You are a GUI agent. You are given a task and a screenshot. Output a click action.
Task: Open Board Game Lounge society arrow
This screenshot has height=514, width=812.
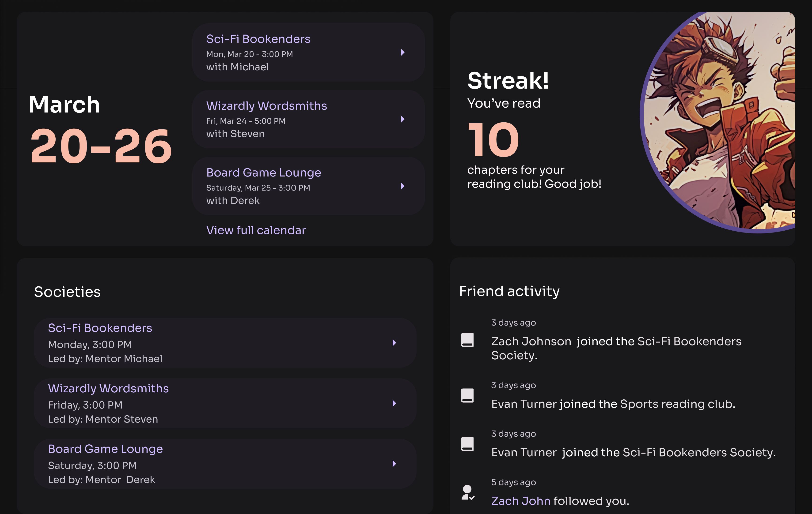click(394, 464)
